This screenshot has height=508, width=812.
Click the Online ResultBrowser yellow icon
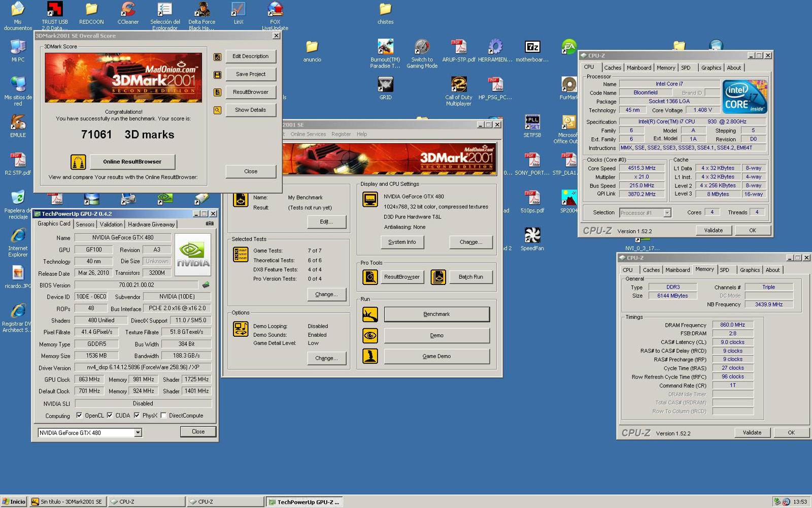(78, 162)
